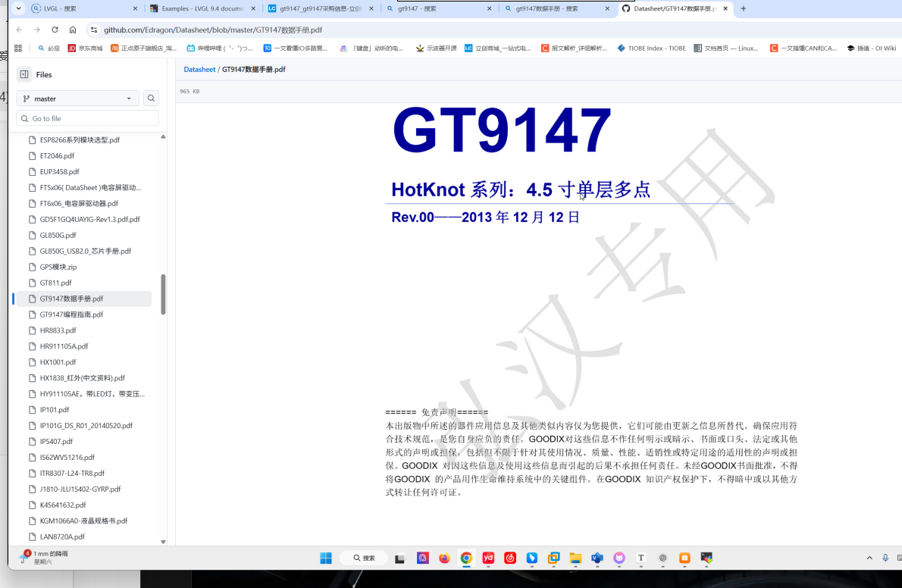The image size is (902, 588).
Task: Open GL850G.pdf file
Action: [58, 236]
